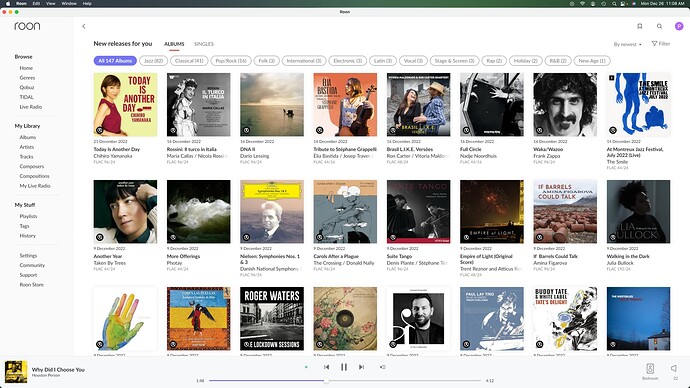Go to Home in sidebar
The width and height of the screenshot is (690, 388).
[26, 68]
